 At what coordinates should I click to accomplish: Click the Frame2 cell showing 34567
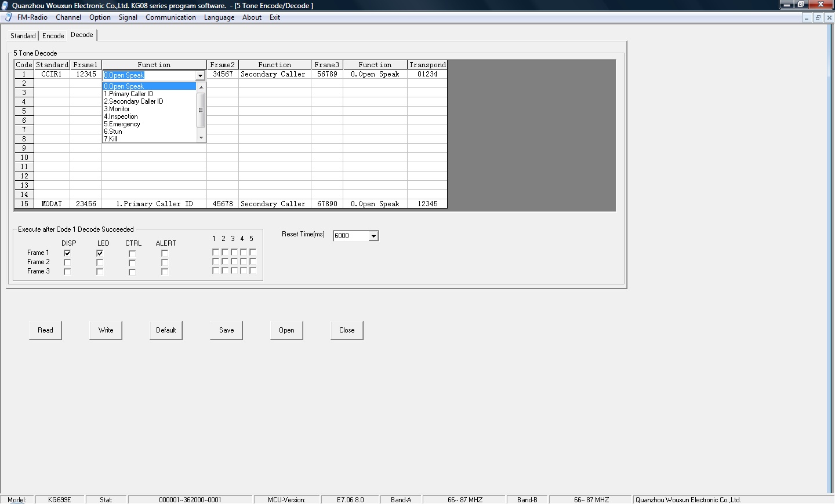coord(223,74)
